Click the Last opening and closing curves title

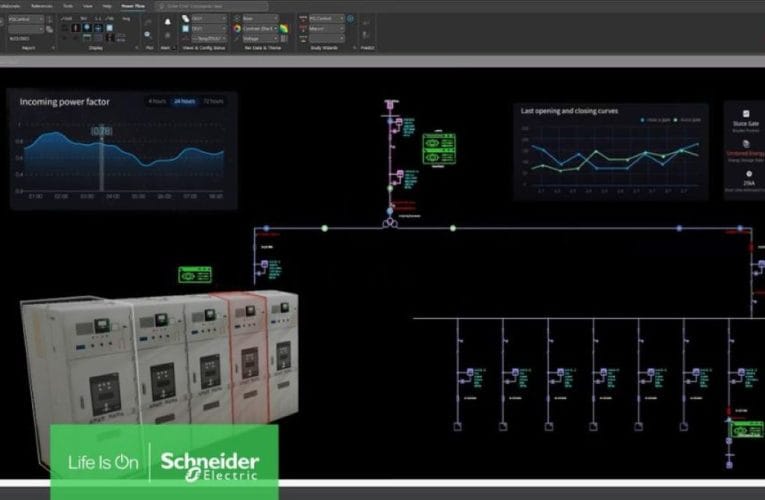click(569, 111)
